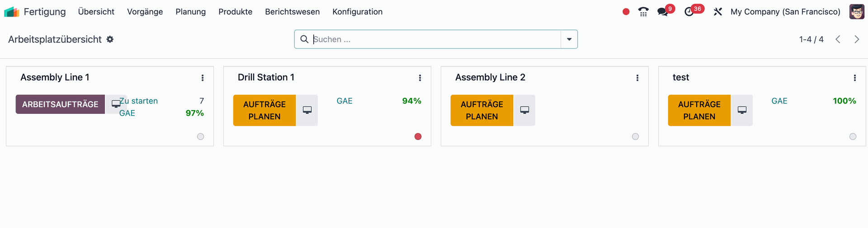The width and height of the screenshot is (868, 228).
Task: Toggle the status circle on Assembly Line 1
Action: (x=201, y=136)
